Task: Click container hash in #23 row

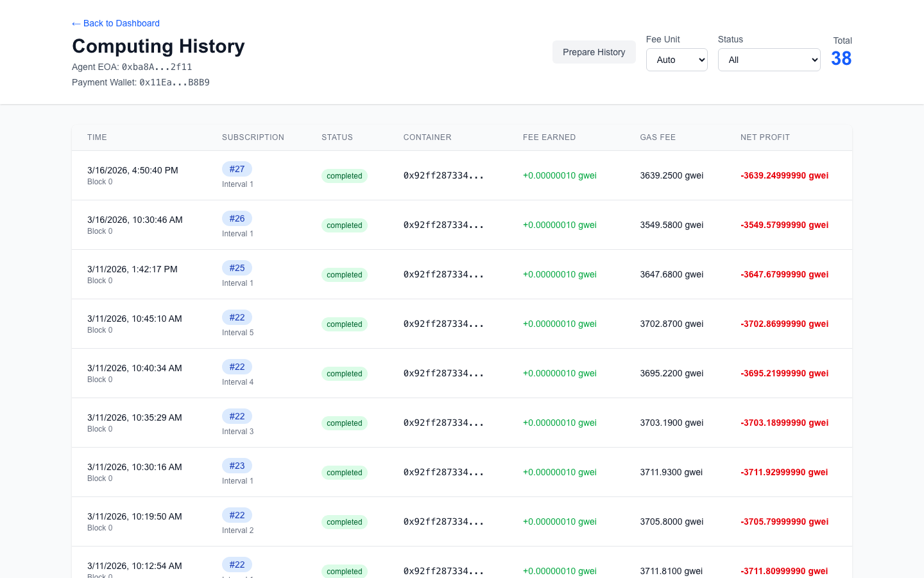Action: pyautogui.click(x=443, y=472)
